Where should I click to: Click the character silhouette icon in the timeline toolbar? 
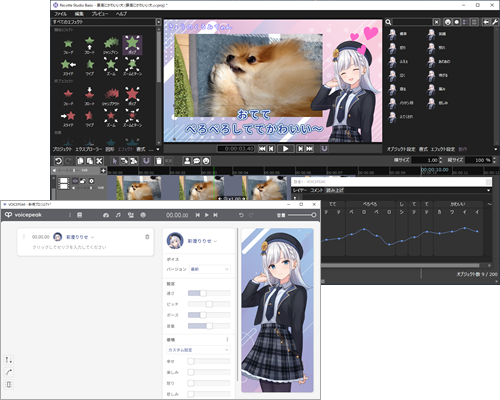pyautogui.click(x=187, y=161)
